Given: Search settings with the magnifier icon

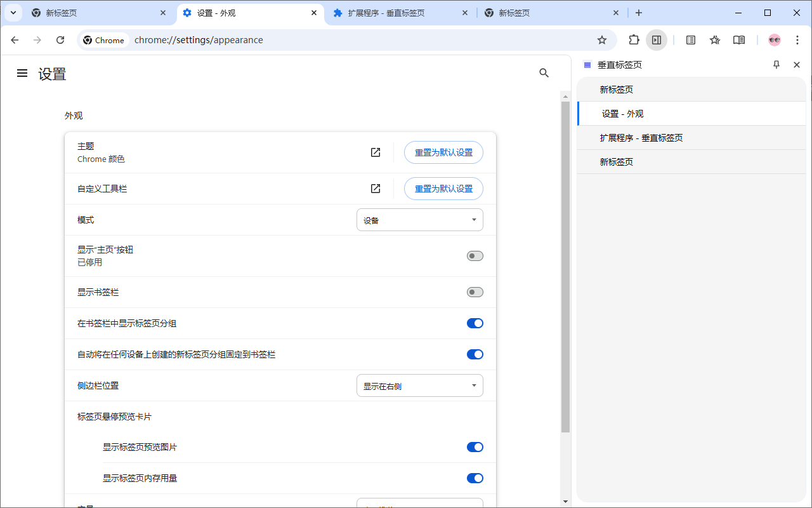Looking at the screenshot, I should [544, 73].
